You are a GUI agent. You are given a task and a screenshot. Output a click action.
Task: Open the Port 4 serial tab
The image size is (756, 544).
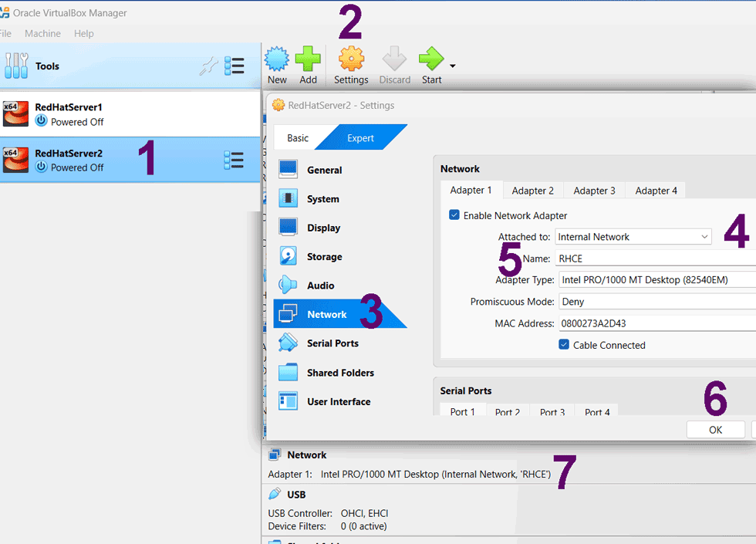tap(597, 412)
